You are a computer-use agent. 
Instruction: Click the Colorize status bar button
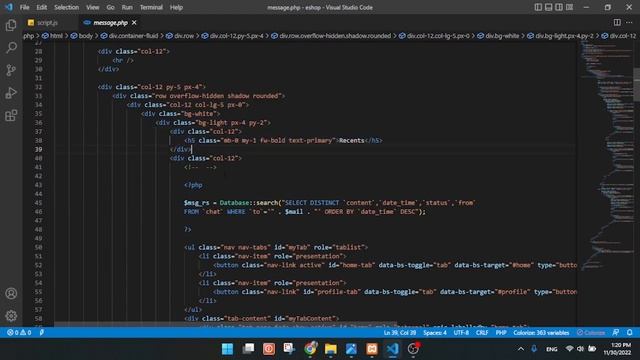(x=591, y=333)
